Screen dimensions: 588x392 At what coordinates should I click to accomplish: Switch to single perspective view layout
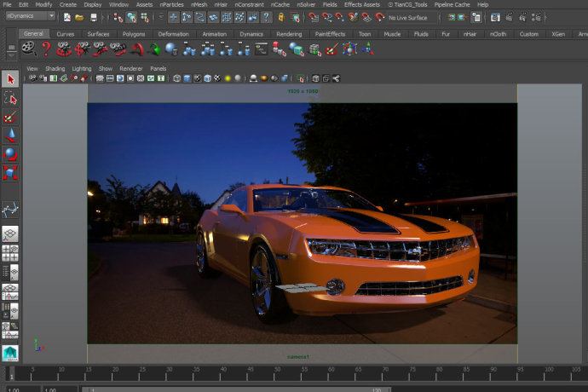(10, 233)
